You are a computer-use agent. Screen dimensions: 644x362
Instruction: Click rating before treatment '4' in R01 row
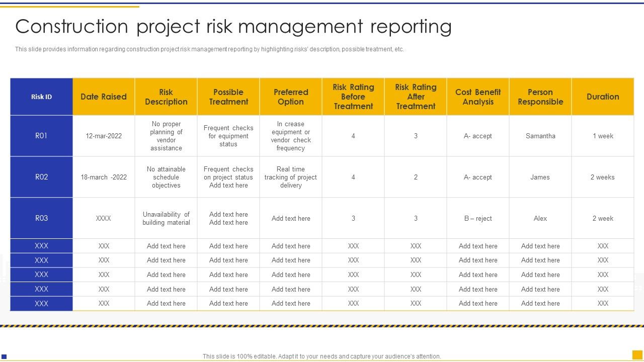coord(353,136)
